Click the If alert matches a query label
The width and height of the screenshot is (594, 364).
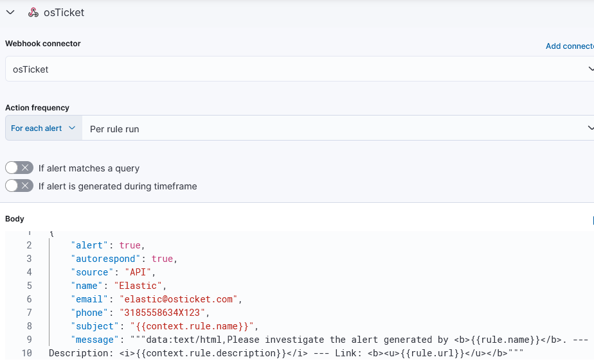[89, 168]
